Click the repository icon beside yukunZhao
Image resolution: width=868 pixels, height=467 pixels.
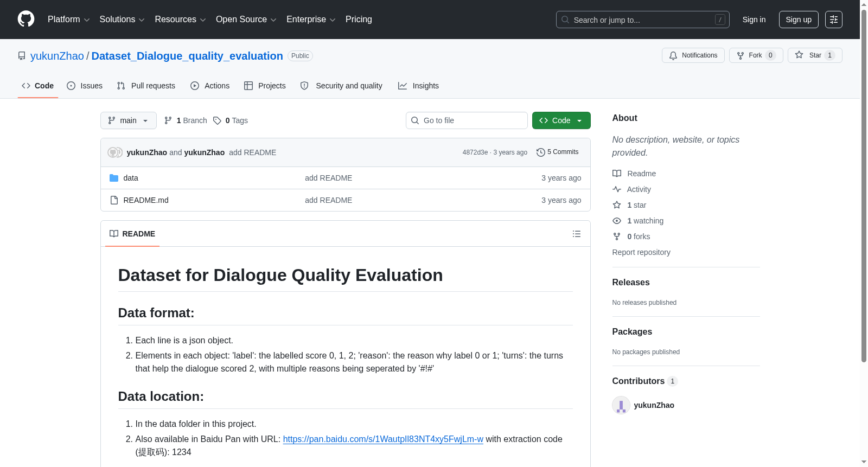point(22,56)
